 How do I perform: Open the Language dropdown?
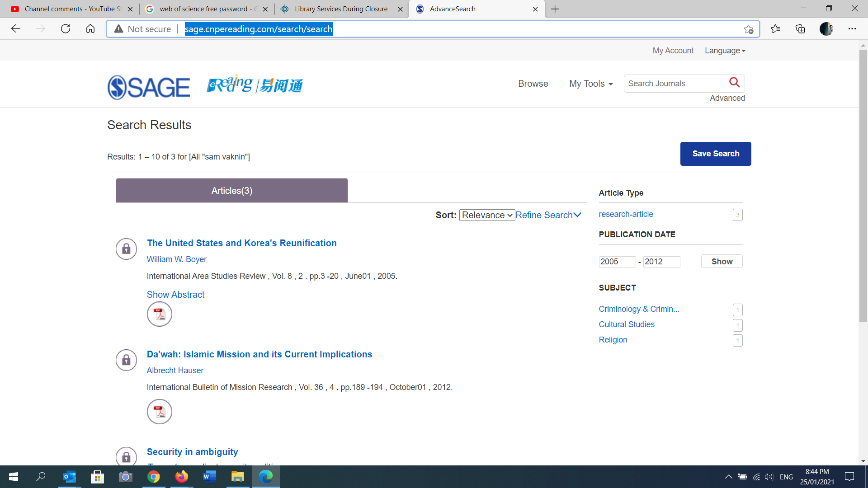pyautogui.click(x=725, y=51)
